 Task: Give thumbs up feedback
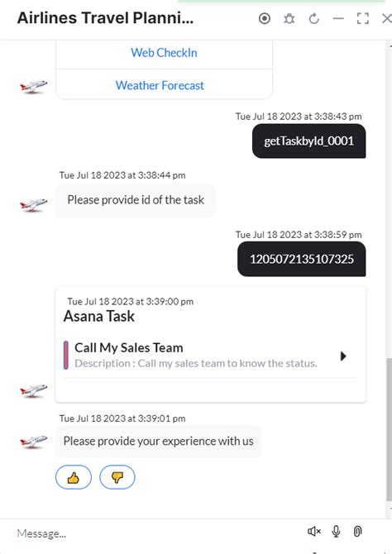coord(74,477)
